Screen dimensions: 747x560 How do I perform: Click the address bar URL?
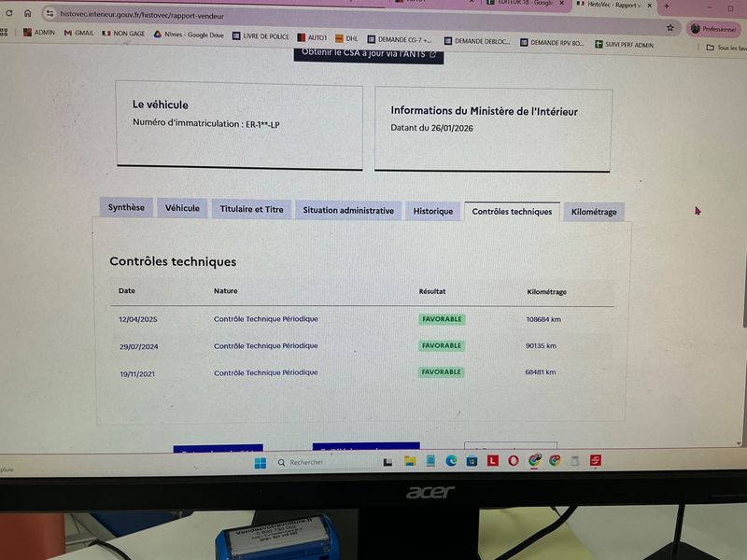point(142,15)
